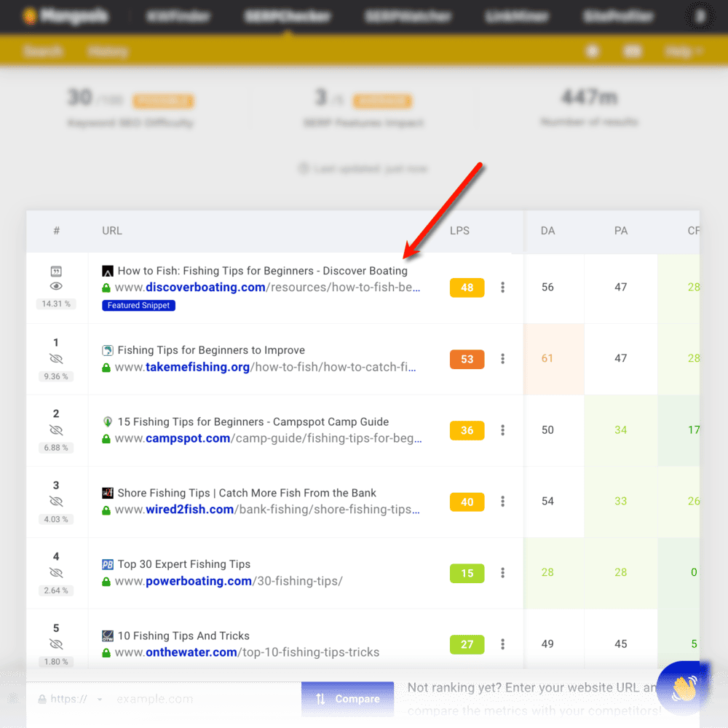728x728 pixels.
Task: Switch to the History tab
Action: tap(108, 51)
